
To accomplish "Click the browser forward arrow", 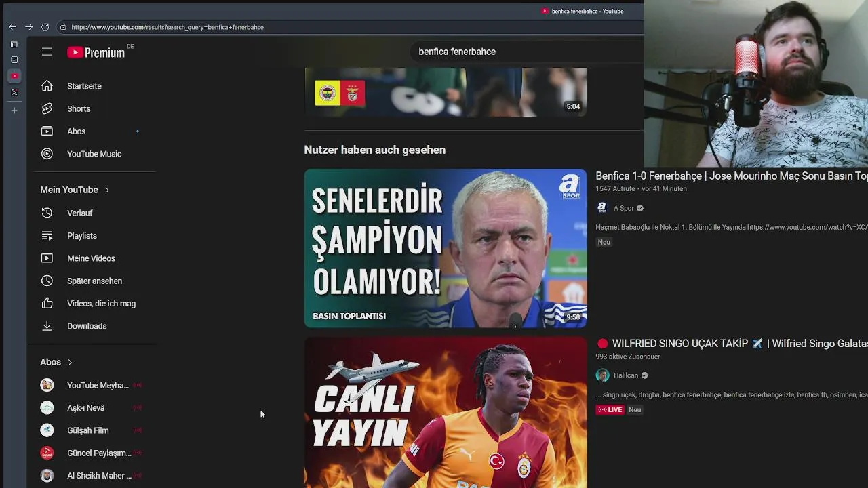I will click(28, 27).
